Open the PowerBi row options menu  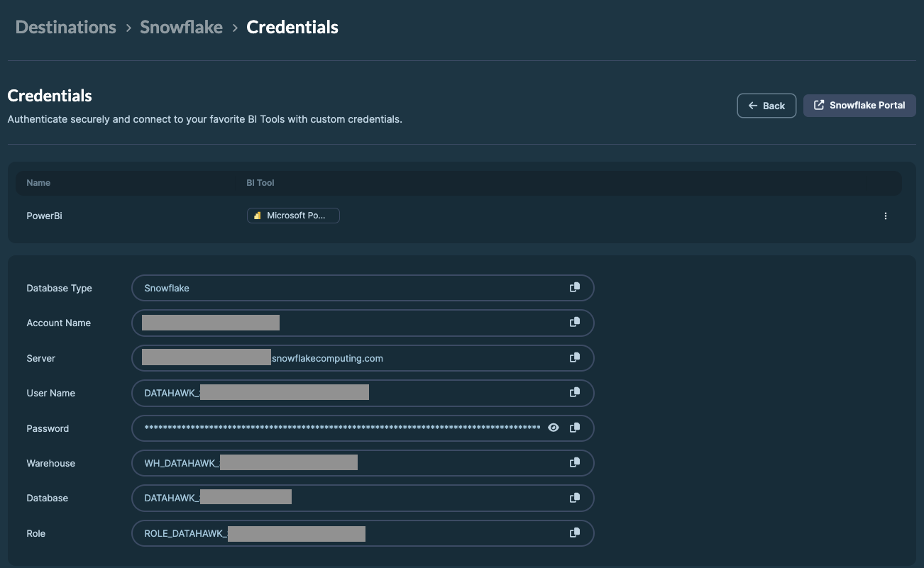pos(886,216)
